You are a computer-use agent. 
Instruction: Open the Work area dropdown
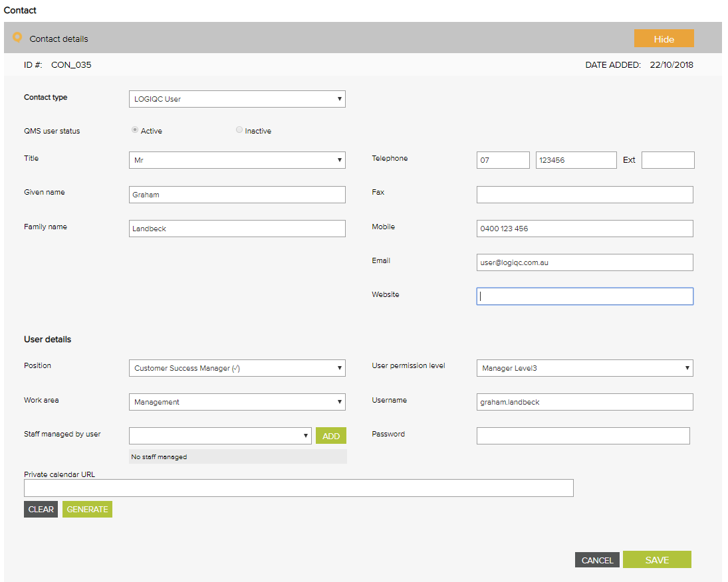[x=237, y=402]
